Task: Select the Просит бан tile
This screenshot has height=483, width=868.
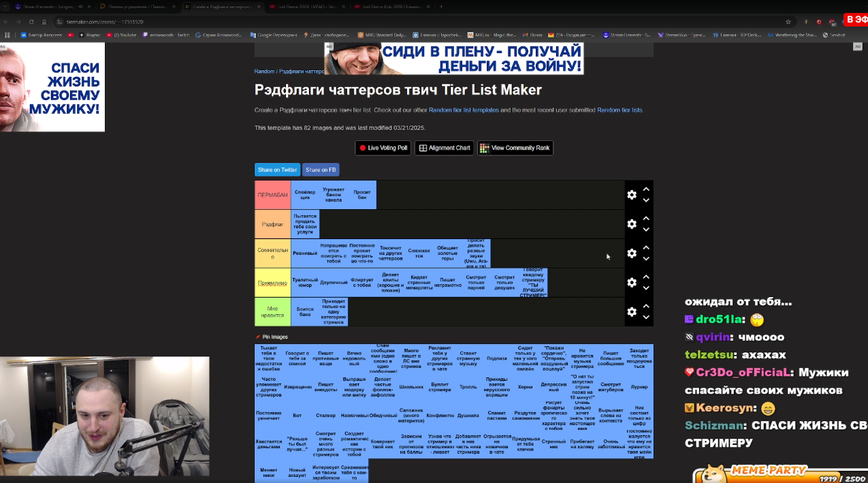Action: point(362,195)
